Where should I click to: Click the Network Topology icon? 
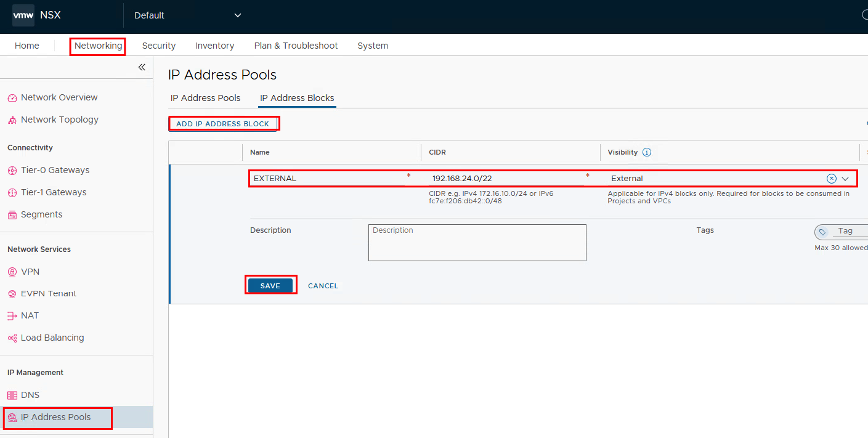(12, 120)
